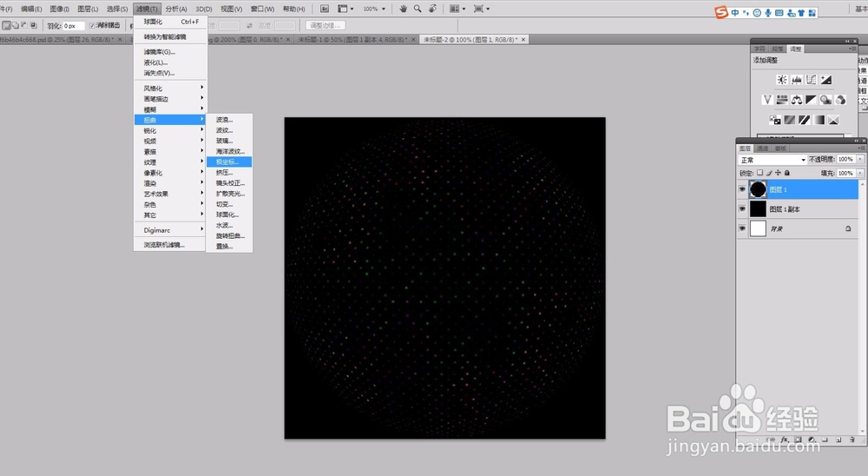Image resolution: width=868 pixels, height=476 pixels.
Task: Add a Selective Color adjustment icon
Action: [x=833, y=120]
